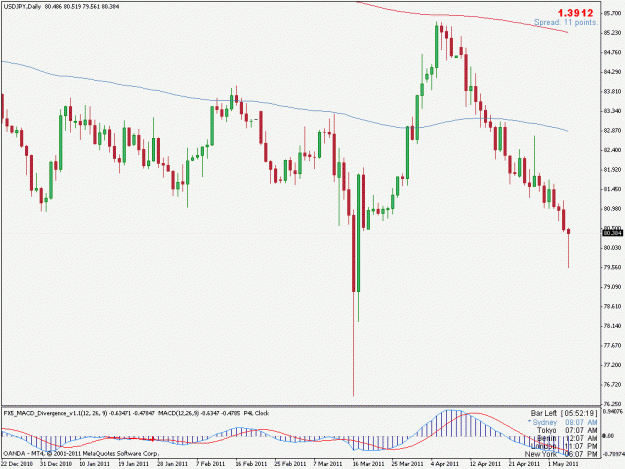Click the 80.030 price axis label
The width and height of the screenshot is (625, 469).
coord(613,248)
